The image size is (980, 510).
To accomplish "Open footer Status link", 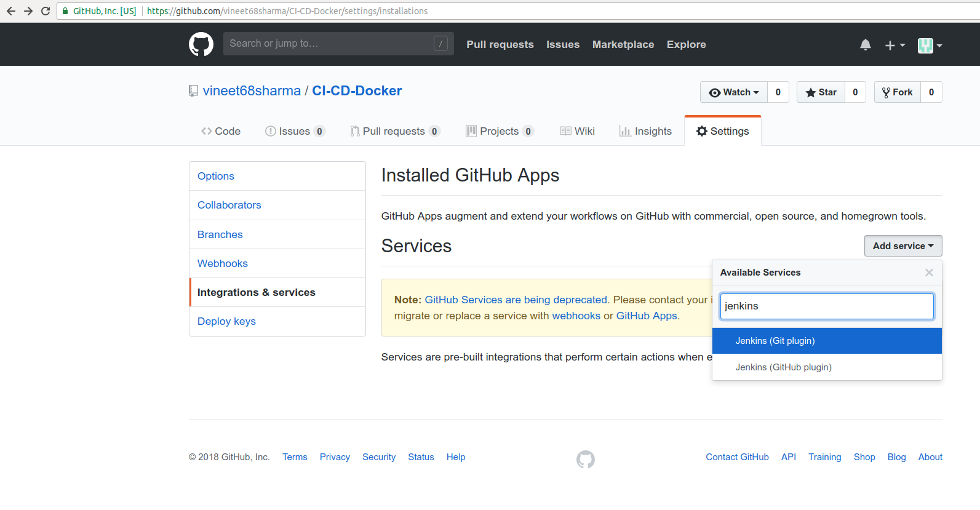I will point(421,457).
